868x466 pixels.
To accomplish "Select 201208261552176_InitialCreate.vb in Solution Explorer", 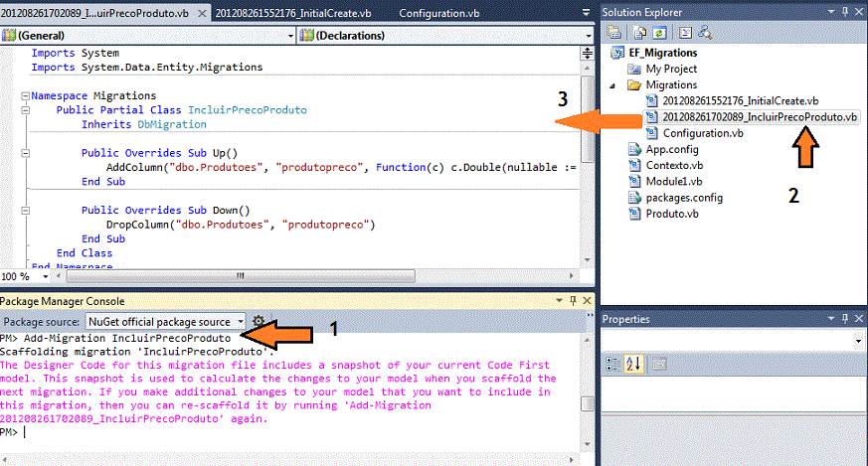I will (741, 100).
